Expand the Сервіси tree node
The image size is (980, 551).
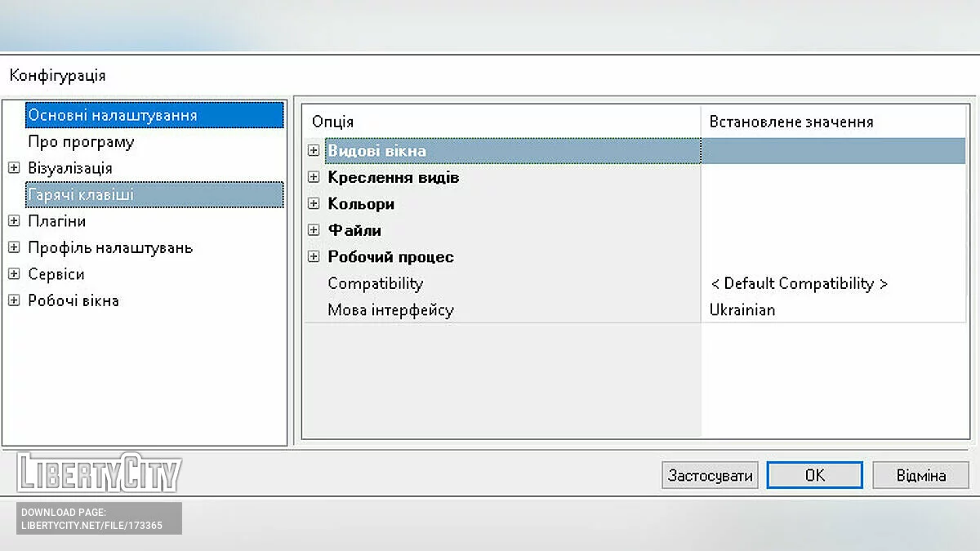coord(14,274)
